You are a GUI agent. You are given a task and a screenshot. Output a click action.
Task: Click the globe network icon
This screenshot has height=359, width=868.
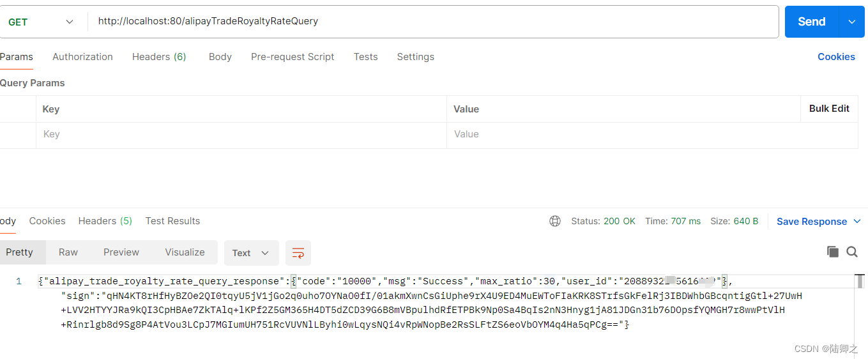pyautogui.click(x=555, y=221)
